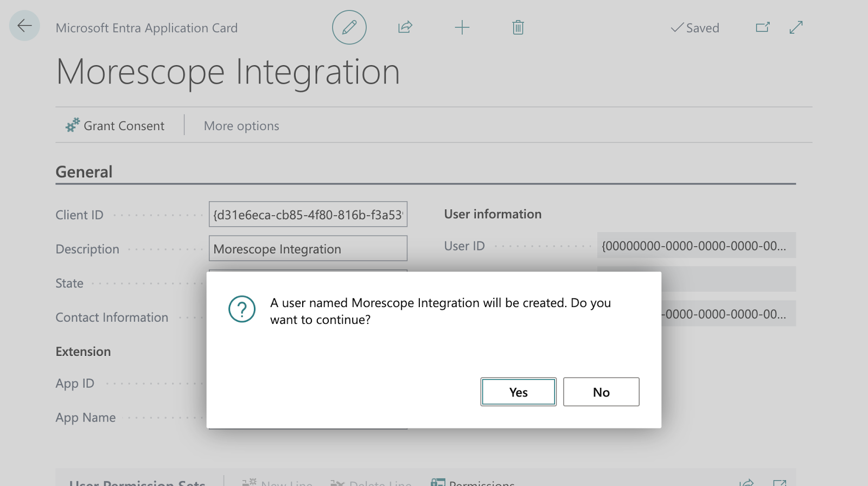Open edit mode with the pencil icon
Screen dimensions: 868x486
[349, 27]
